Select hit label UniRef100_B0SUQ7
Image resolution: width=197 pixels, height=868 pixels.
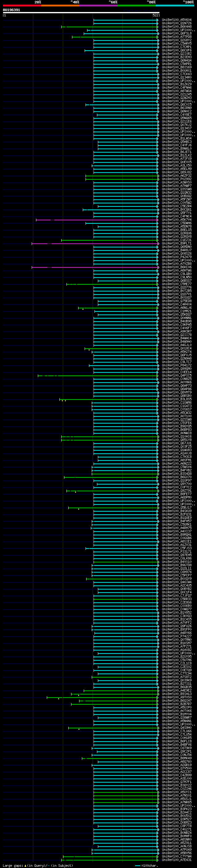coord(176,297)
